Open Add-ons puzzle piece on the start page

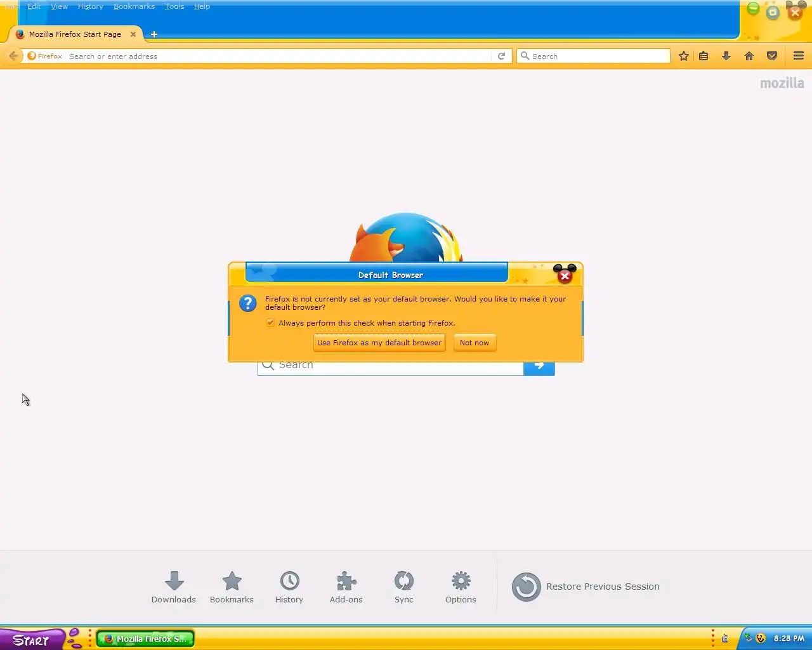[x=346, y=587]
